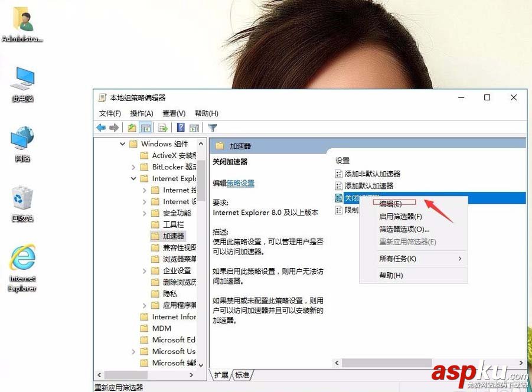Choose 编辑(E) from the context menu
The height and width of the screenshot is (392, 532).
coord(390,204)
